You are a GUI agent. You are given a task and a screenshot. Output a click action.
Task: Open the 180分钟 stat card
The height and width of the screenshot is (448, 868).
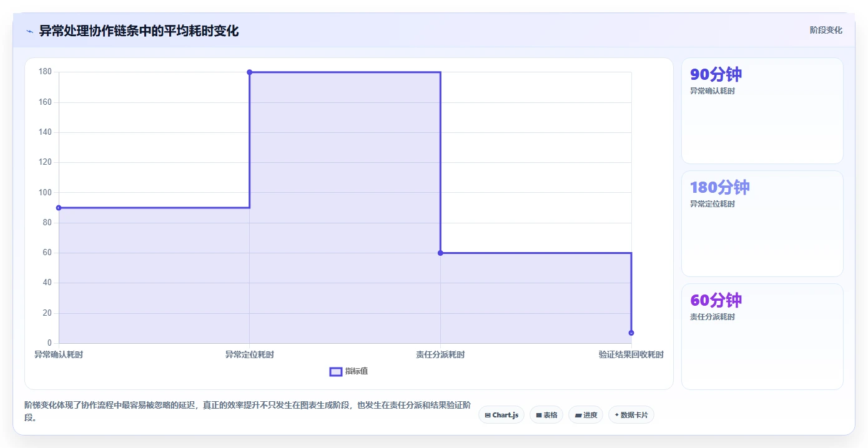point(762,223)
